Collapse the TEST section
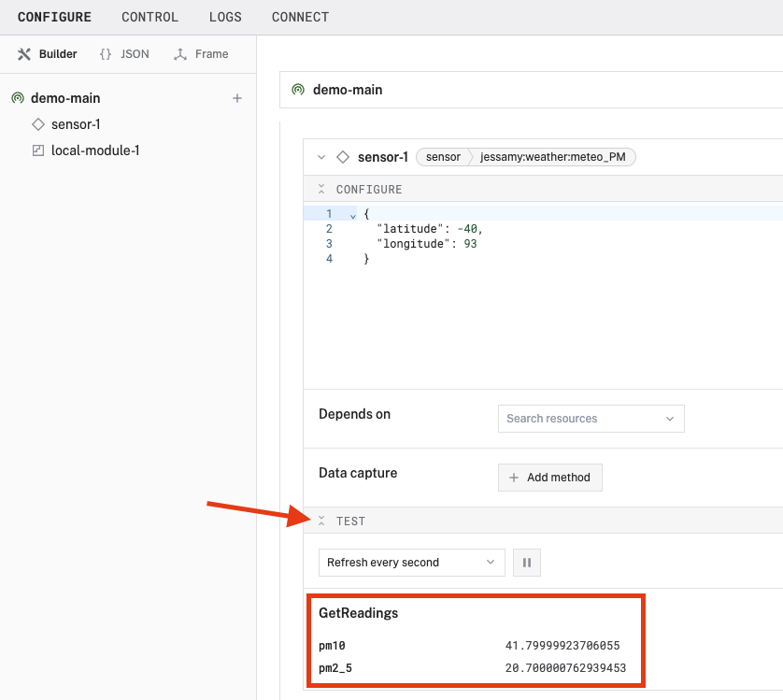This screenshot has height=700, width=783. pos(321,521)
